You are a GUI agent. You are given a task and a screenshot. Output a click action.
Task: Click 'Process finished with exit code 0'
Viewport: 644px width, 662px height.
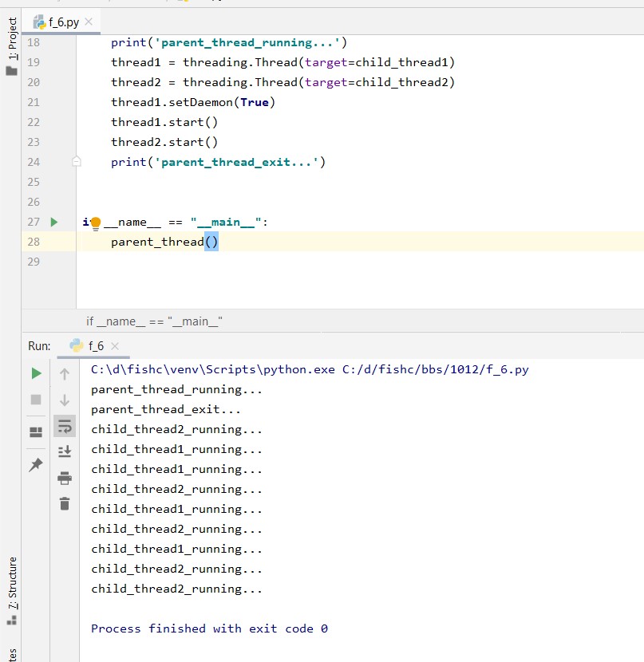[209, 629]
